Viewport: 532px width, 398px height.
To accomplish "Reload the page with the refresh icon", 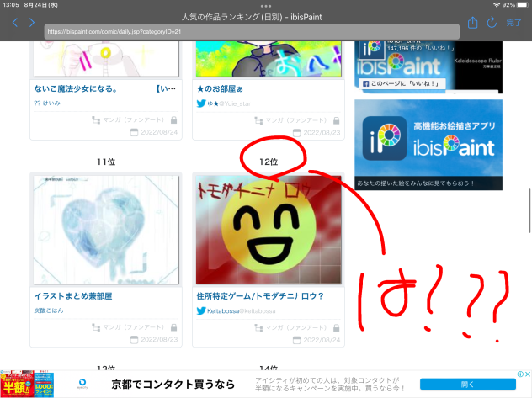I will coord(492,23).
